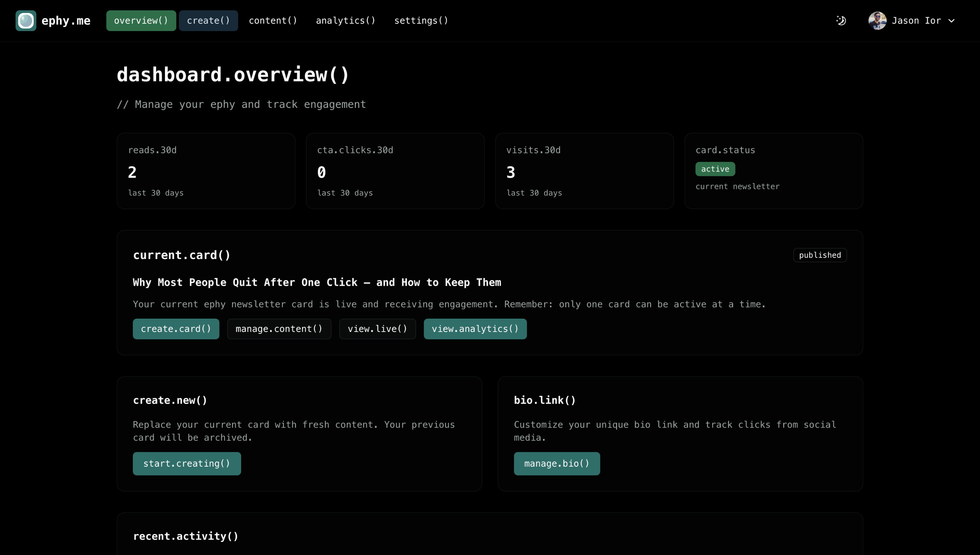The height and width of the screenshot is (555, 980).
Task: Click the green active status badge
Action: click(x=715, y=169)
